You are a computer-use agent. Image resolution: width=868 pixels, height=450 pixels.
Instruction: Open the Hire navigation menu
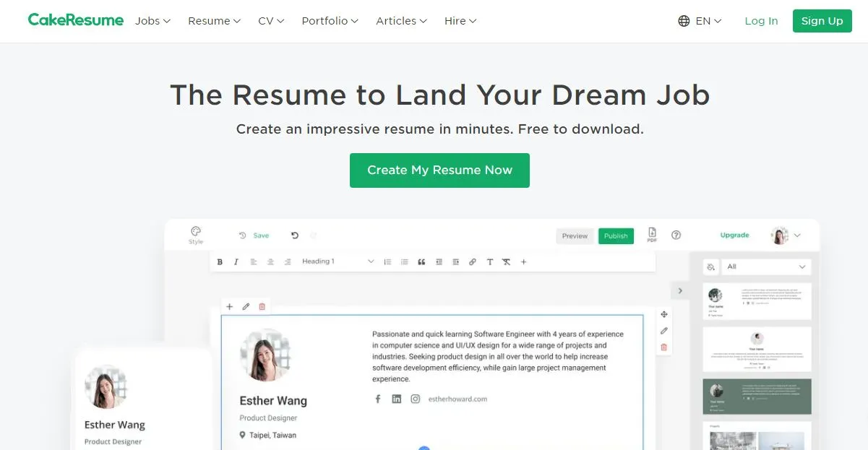(460, 21)
